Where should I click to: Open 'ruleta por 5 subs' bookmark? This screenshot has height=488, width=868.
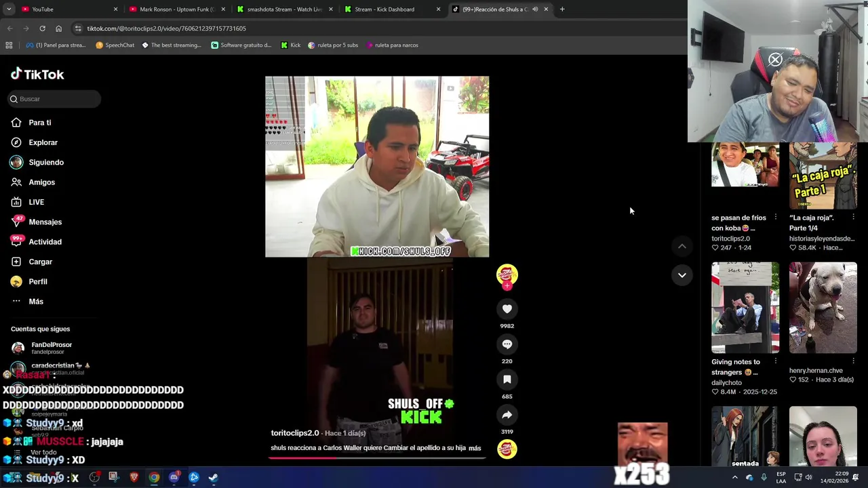pyautogui.click(x=332, y=45)
